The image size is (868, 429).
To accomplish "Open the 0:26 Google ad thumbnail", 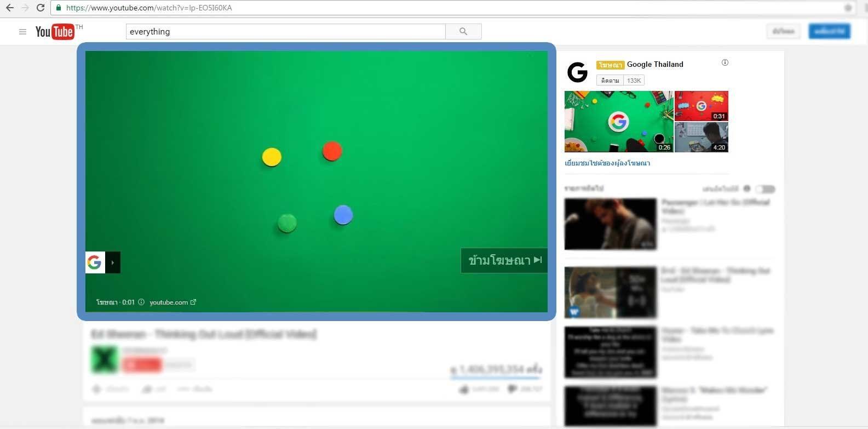I will 619,122.
